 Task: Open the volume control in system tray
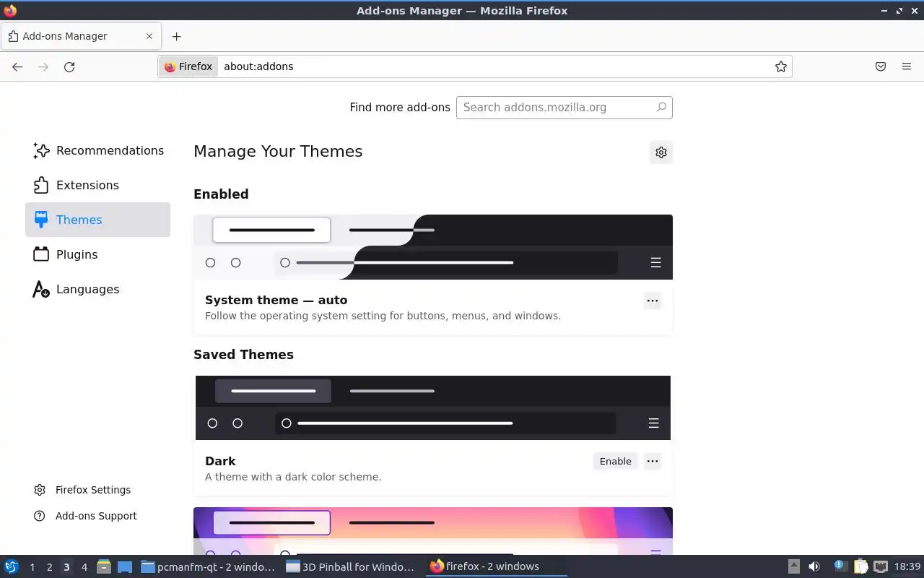[x=814, y=566]
